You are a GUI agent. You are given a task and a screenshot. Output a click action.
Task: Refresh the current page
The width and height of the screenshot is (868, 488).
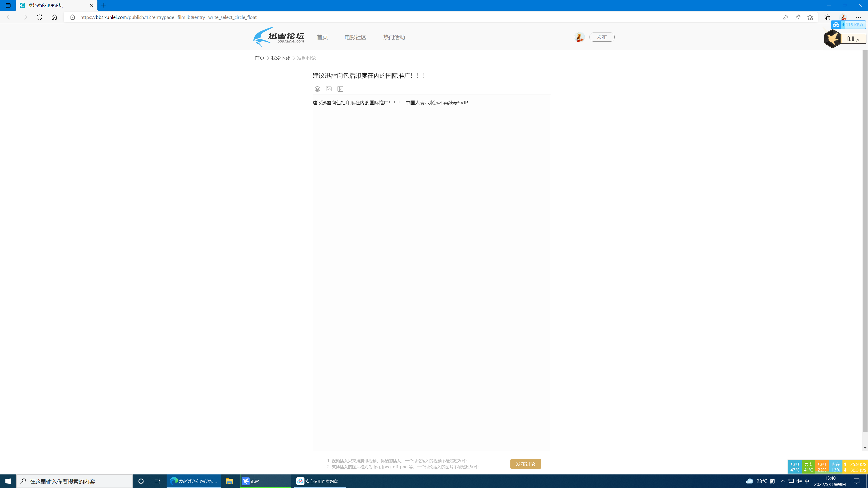(x=39, y=17)
